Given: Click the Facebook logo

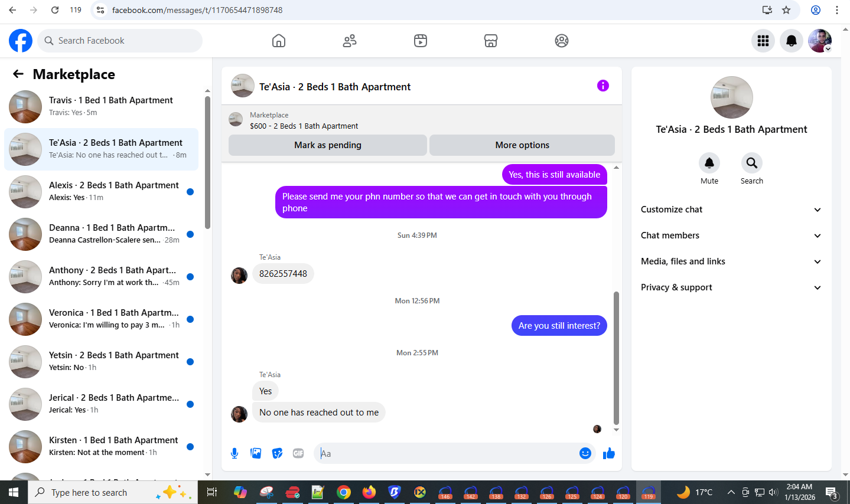Looking at the screenshot, I should [x=21, y=41].
